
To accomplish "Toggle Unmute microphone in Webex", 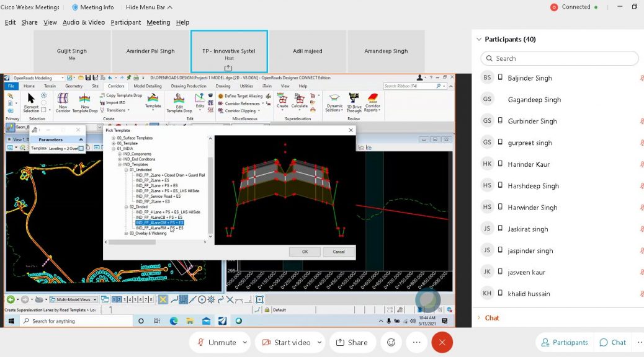I will pos(217,342).
